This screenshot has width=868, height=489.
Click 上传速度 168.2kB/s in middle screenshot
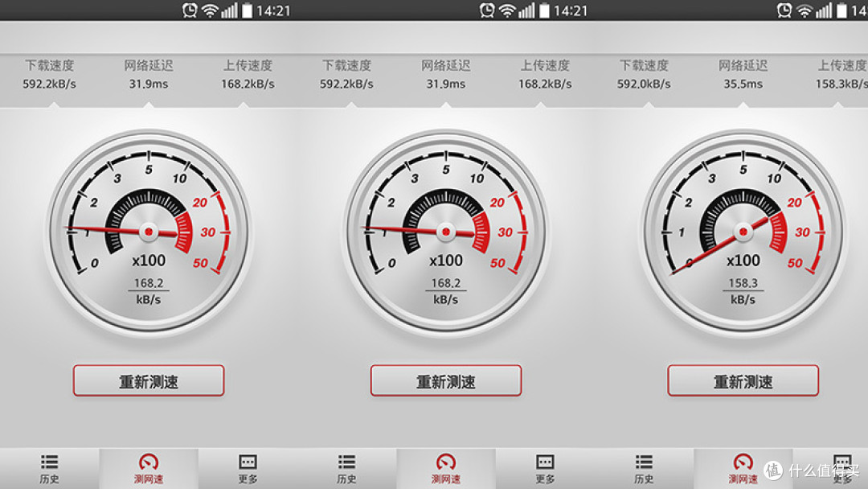tap(545, 75)
